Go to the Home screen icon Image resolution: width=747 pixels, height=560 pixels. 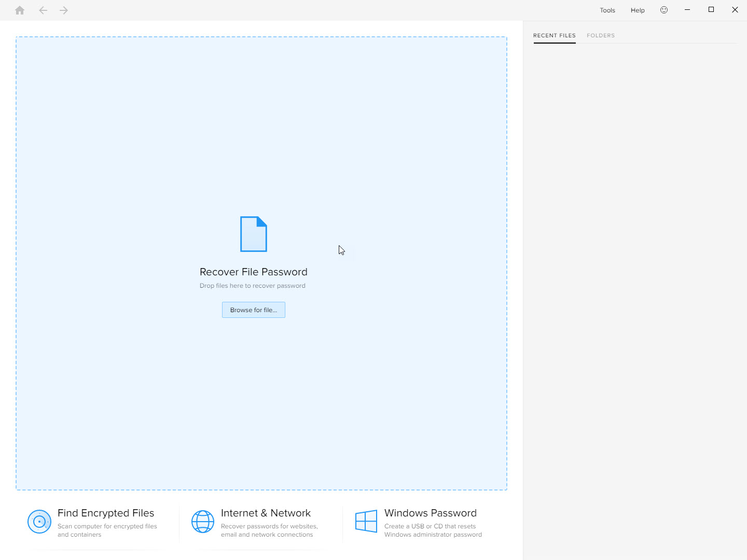coord(20,10)
